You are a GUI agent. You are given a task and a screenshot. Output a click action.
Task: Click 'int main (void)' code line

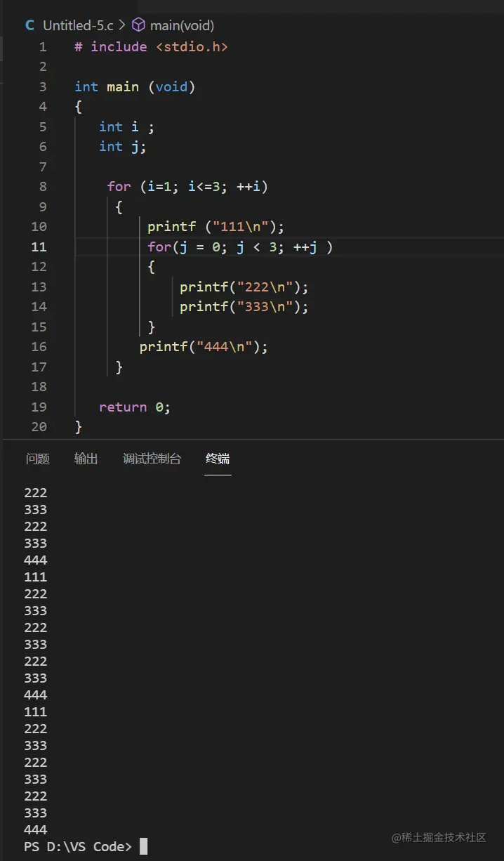[135, 87]
